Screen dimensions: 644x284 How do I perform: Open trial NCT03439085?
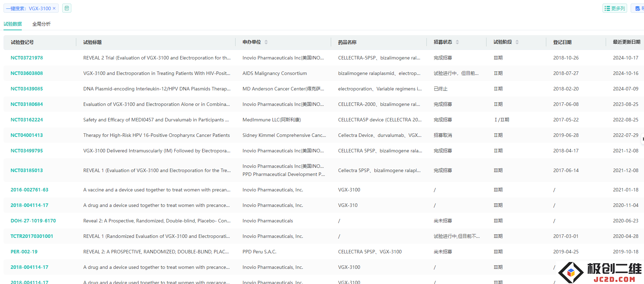pyautogui.click(x=27, y=89)
